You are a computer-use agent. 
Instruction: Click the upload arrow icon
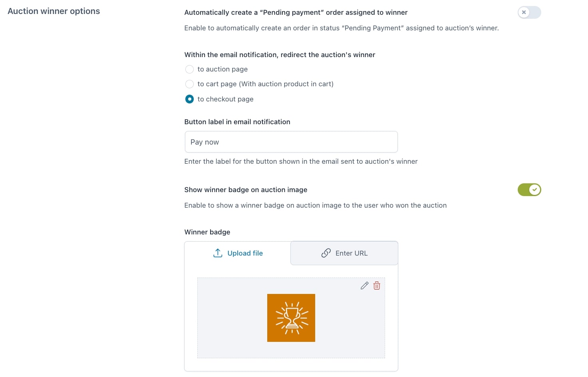218,253
